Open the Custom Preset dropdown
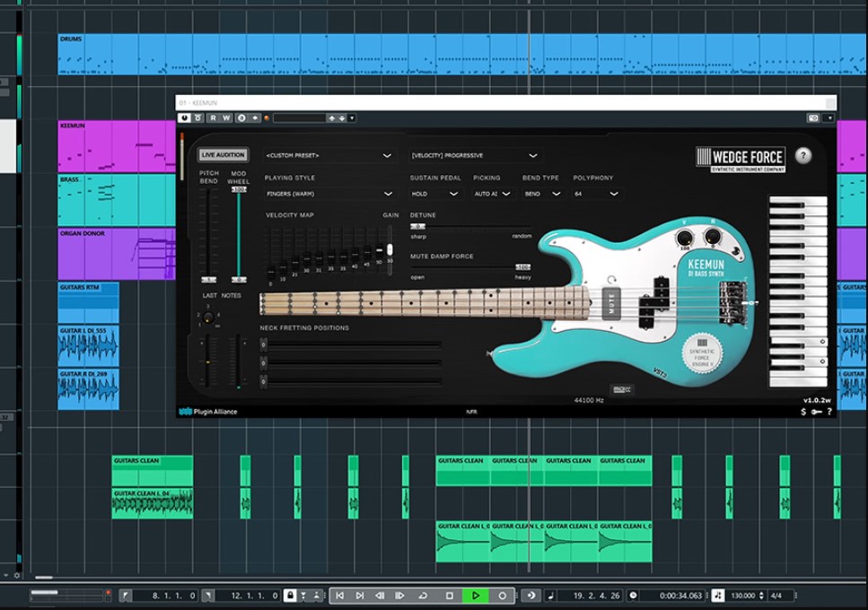868x610 pixels. 329,155
